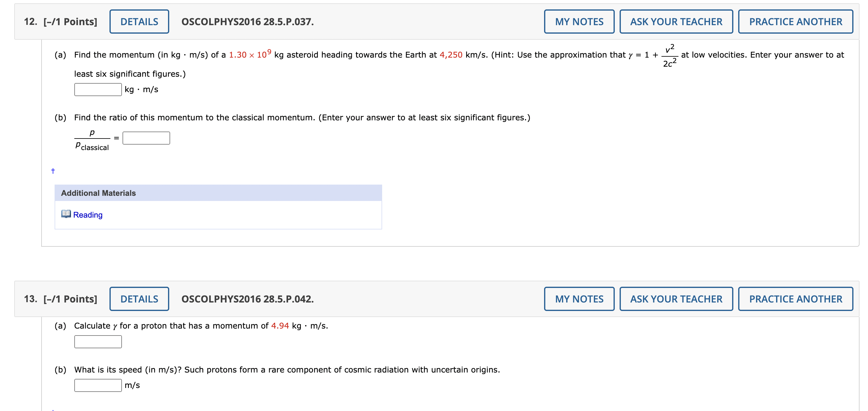Click the Reading book icon
This screenshot has width=868, height=411.
[66, 215]
